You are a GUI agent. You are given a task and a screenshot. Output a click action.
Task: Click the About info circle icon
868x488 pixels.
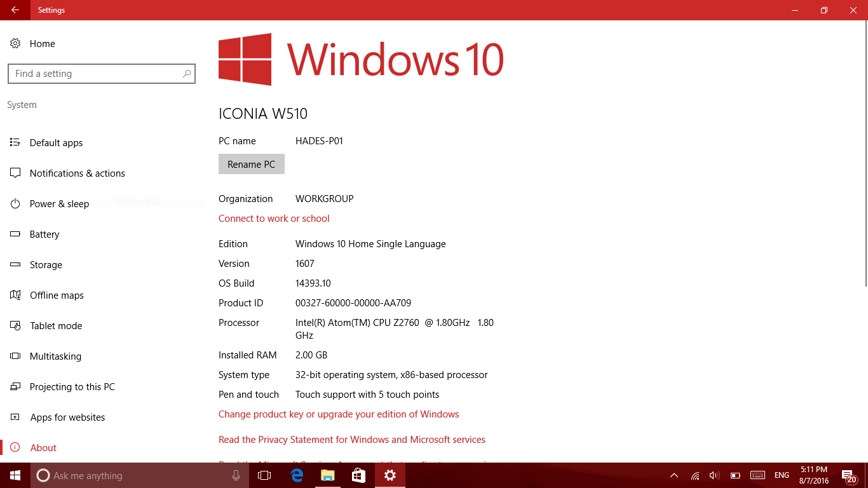15,447
